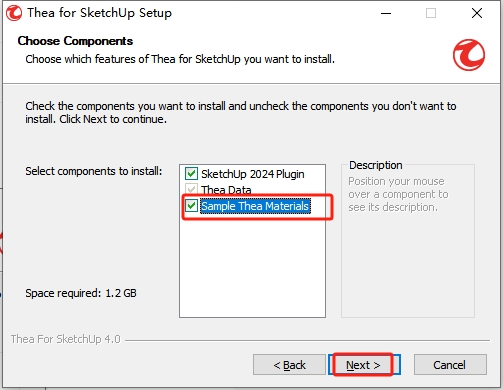Click the disabled maximize button
Screen dimensions: 503x390
(431, 13)
